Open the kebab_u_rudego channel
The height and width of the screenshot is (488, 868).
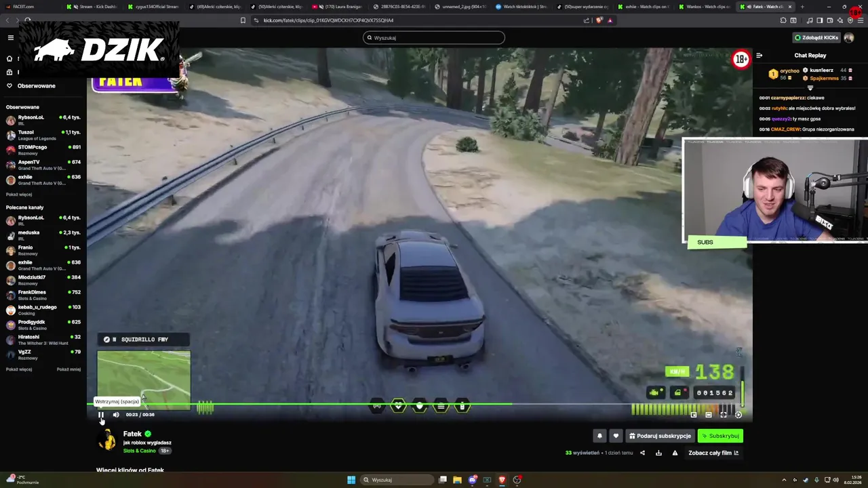[43, 310]
